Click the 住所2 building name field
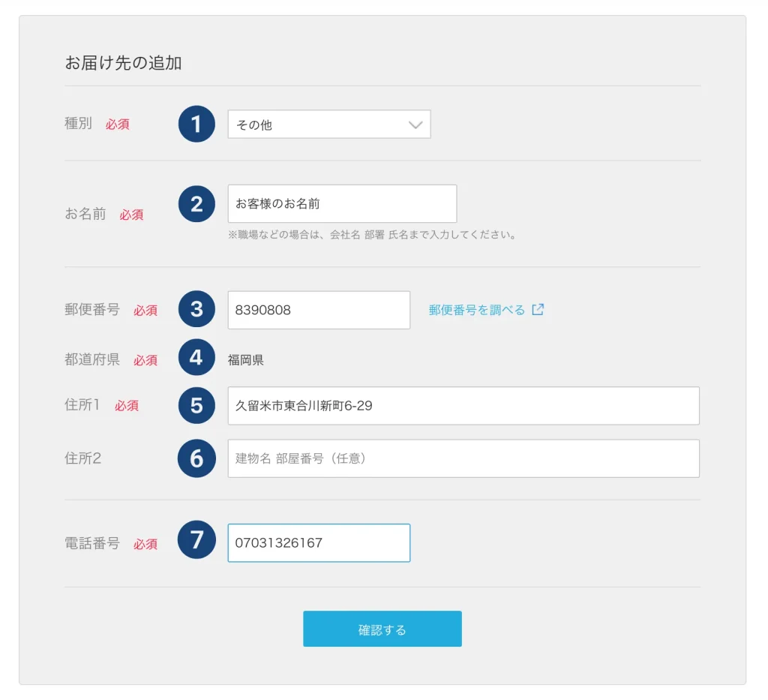The height and width of the screenshot is (700, 768). 463,458
